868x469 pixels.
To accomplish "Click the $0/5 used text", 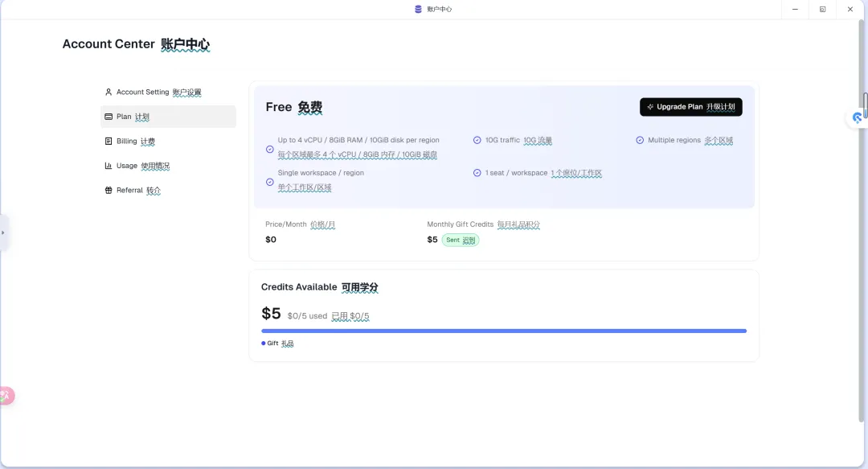I will 307,316.
